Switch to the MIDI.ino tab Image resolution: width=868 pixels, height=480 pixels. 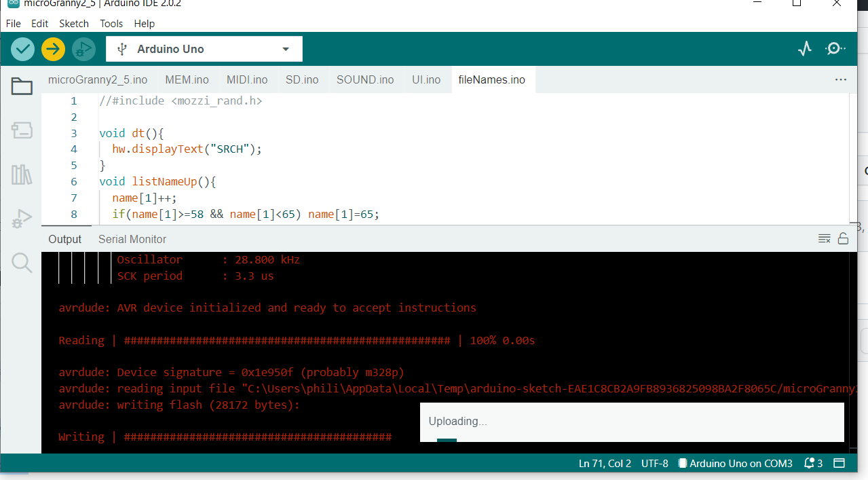coord(247,79)
